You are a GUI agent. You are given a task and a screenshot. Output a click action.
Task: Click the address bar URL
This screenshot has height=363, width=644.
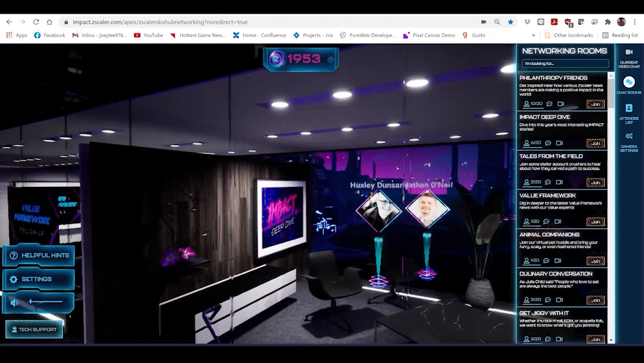pos(160,22)
